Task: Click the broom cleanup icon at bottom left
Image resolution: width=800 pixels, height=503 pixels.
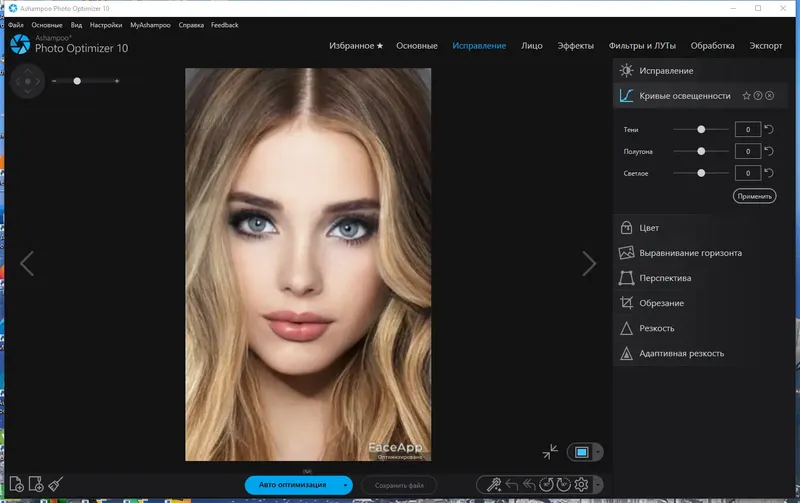Action: point(56,484)
